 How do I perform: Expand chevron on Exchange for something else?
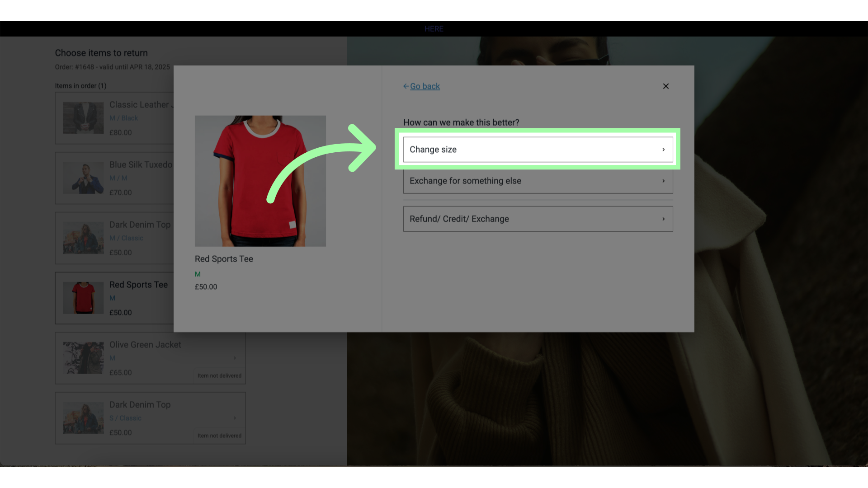tap(663, 181)
